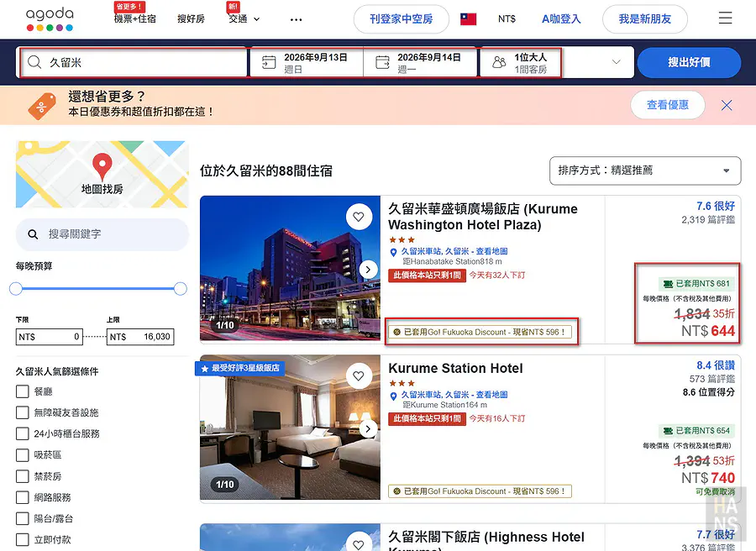756x551 pixels.
Task: Next photo arrow on Kurume Station Hotel image
Action: tap(369, 428)
